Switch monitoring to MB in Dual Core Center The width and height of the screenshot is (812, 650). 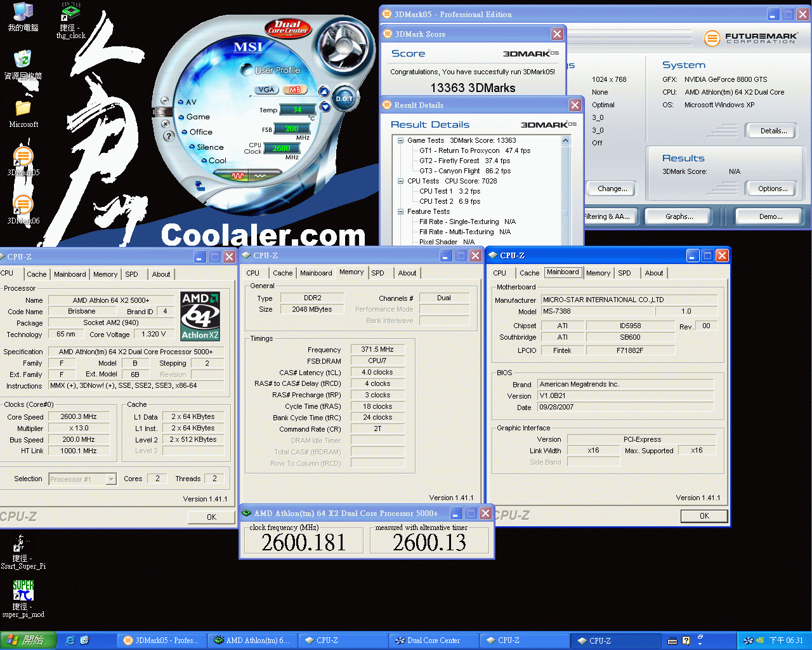[x=294, y=90]
